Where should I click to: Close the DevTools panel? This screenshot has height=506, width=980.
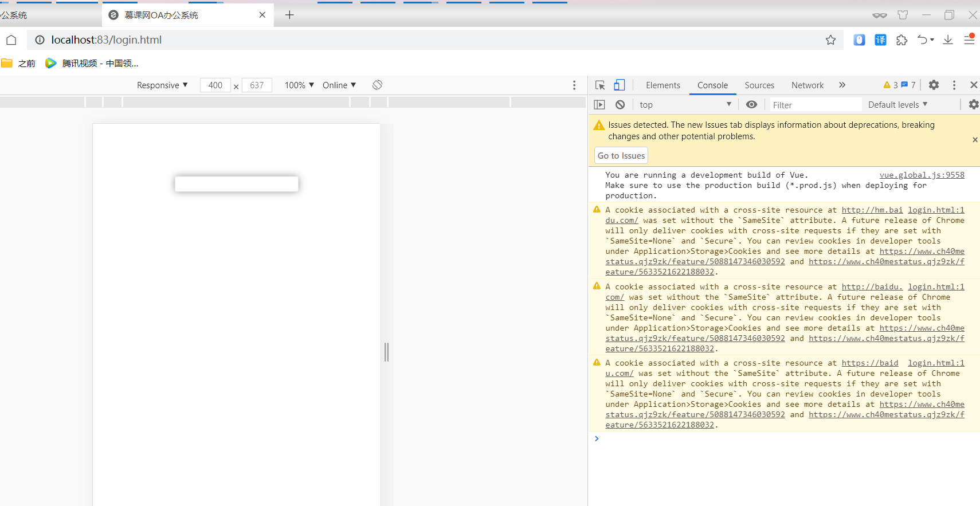[973, 85]
